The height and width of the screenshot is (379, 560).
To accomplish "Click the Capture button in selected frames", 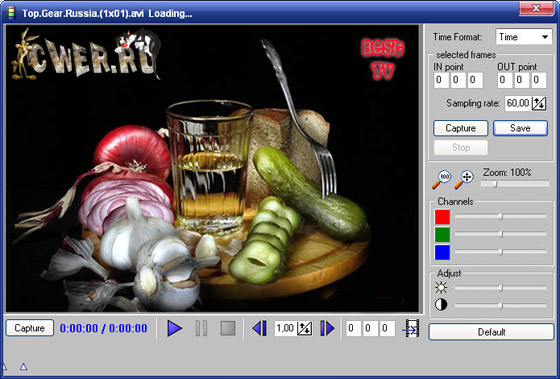I will 461,128.
